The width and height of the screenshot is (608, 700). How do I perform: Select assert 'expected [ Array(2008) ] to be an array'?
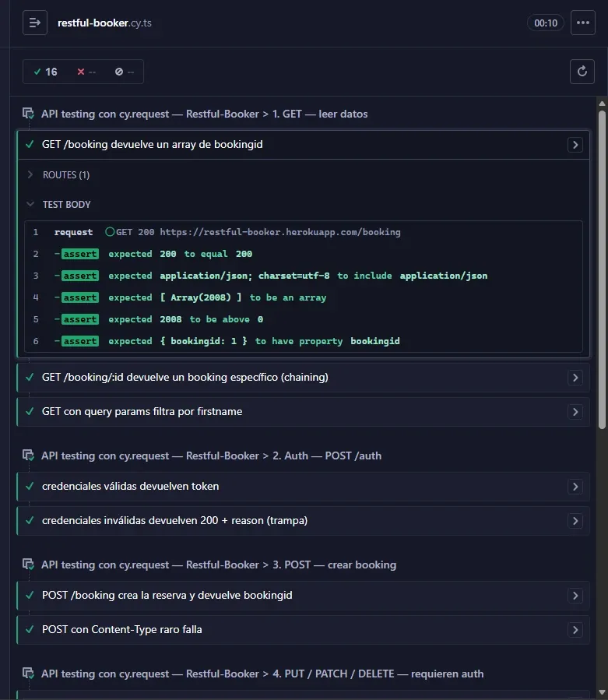[x=304, y=297]
